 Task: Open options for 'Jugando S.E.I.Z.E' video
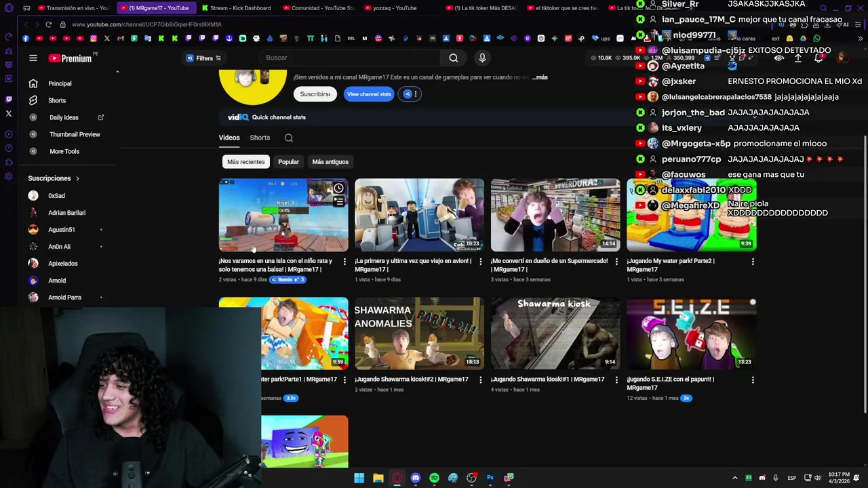[753, 380]
